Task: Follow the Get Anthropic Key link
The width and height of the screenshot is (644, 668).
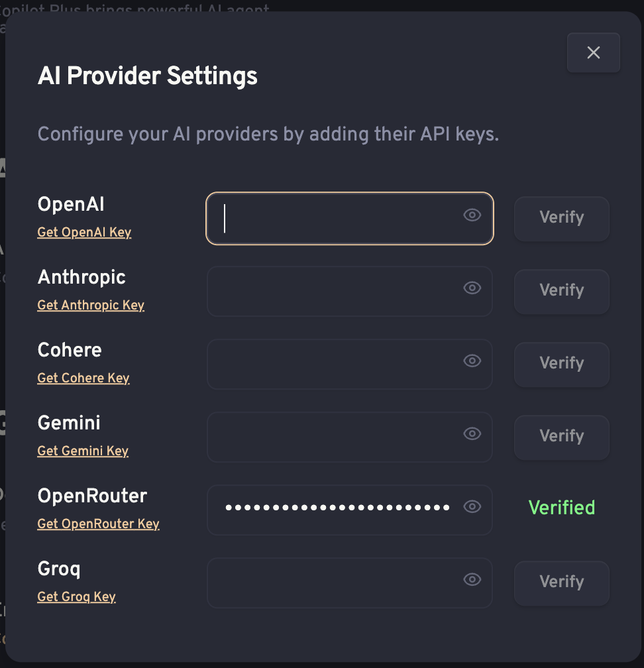Action: pyautogui.click(x=91, y=306)
